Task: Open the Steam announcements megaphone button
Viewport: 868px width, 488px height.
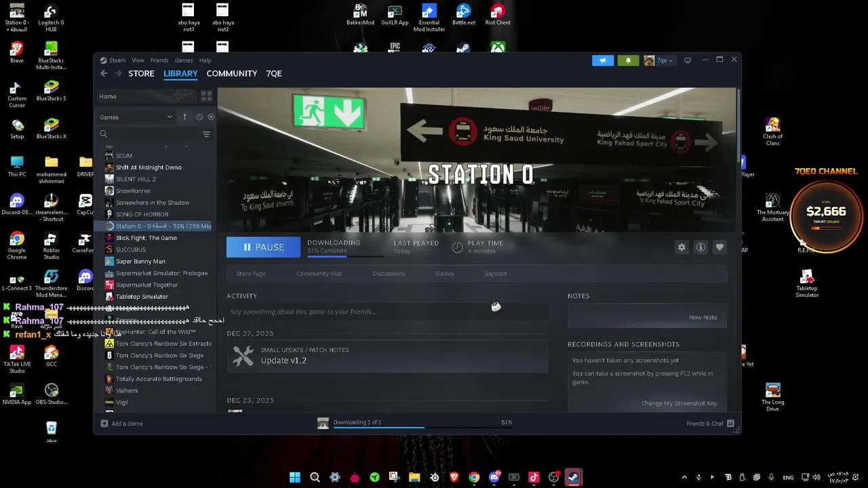Action: (x=603, y=60)
